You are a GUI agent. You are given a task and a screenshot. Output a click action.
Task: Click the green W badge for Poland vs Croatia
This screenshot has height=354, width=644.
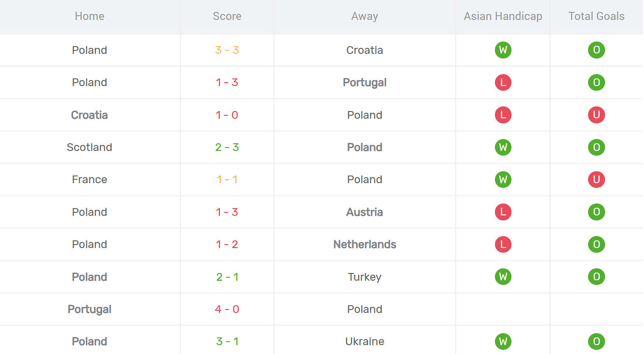(x=503, y=50)
